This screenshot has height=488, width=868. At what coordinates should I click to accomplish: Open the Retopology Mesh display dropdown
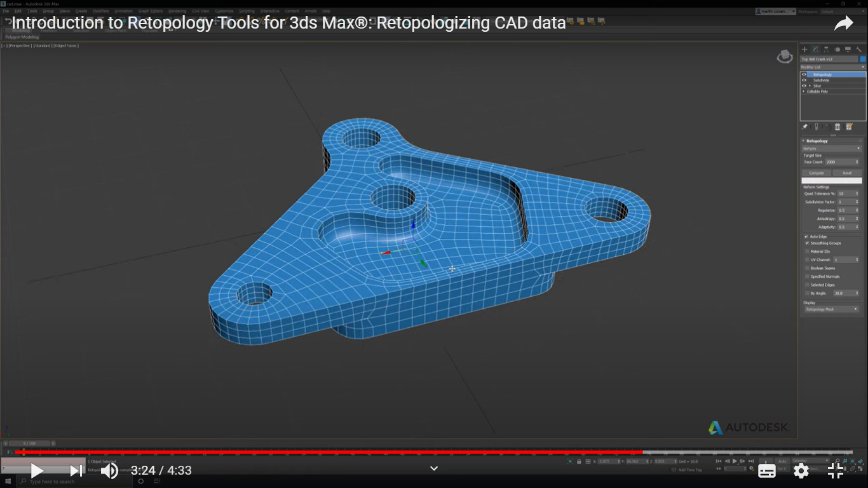click(x=831, y=309)
